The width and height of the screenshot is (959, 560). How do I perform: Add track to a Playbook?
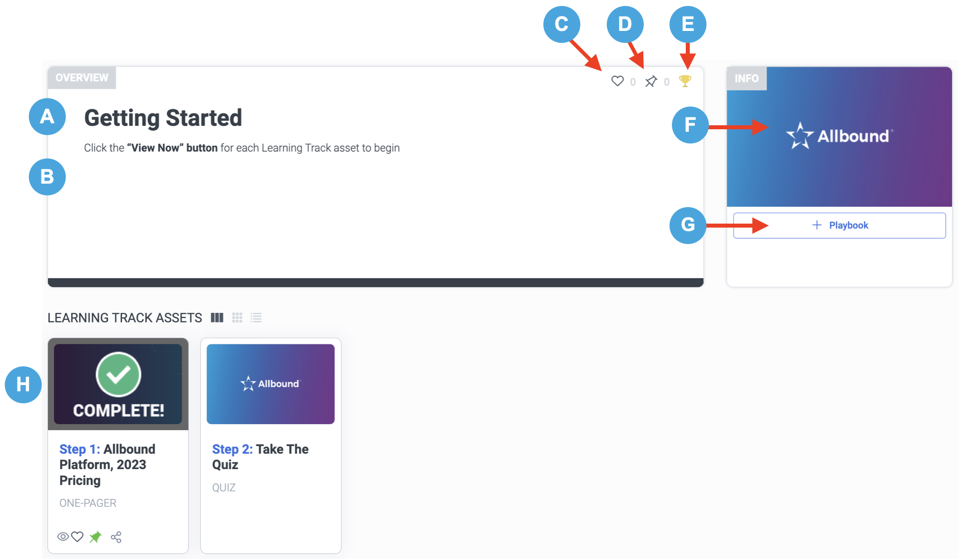[x=839, y=226]
